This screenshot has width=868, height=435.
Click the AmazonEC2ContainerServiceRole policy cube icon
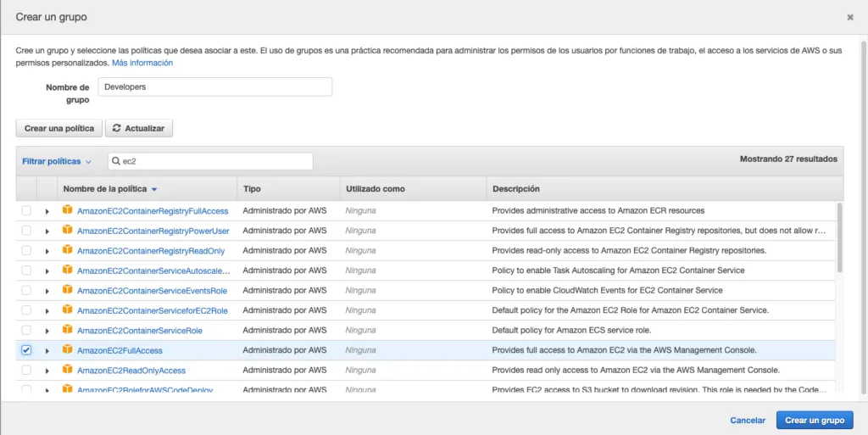[x=68, y=330]
